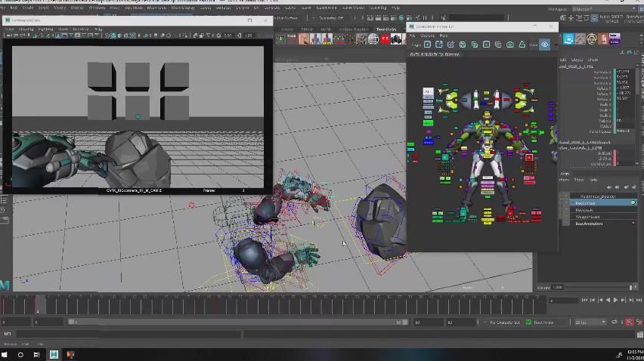This screenshot has height=361, width=644.
Task: Click the round head sketch shelf icon
Action: point(591,39)
